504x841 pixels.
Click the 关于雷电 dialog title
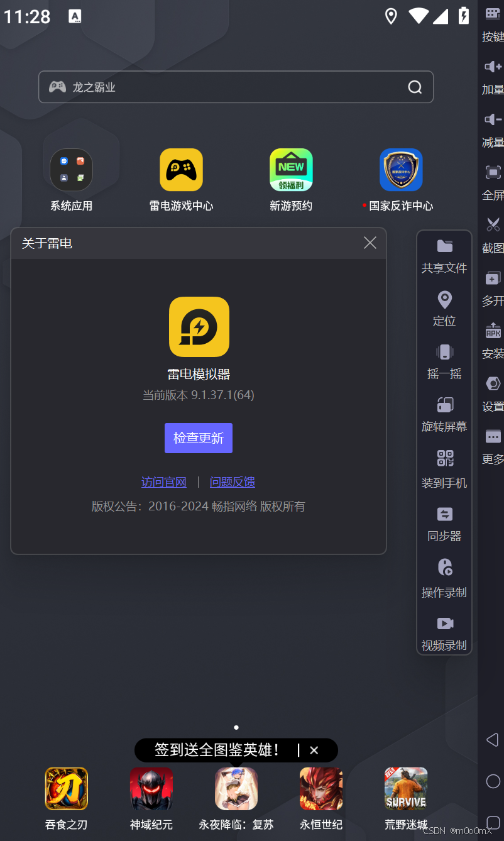click(47, 243)
